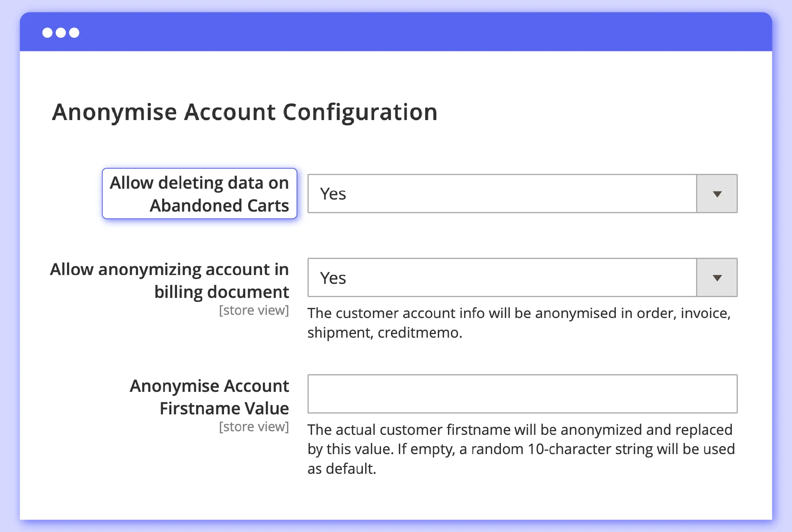Screen dimensions: 792x532
Task: Open the billing document 'Yes' select box
Action: click(502, 278)
